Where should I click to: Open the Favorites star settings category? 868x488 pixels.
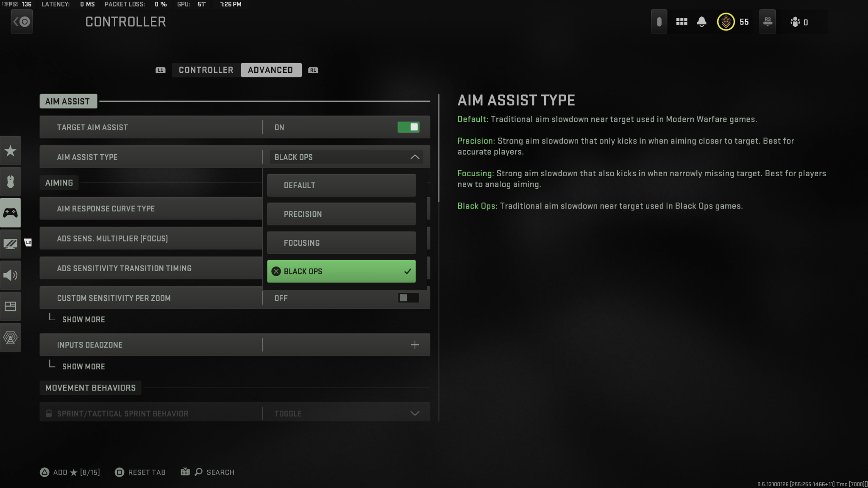(x=10, y=151)
